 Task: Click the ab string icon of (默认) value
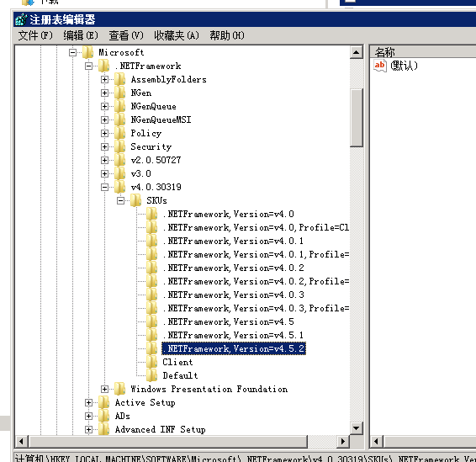tap(380, 66)
